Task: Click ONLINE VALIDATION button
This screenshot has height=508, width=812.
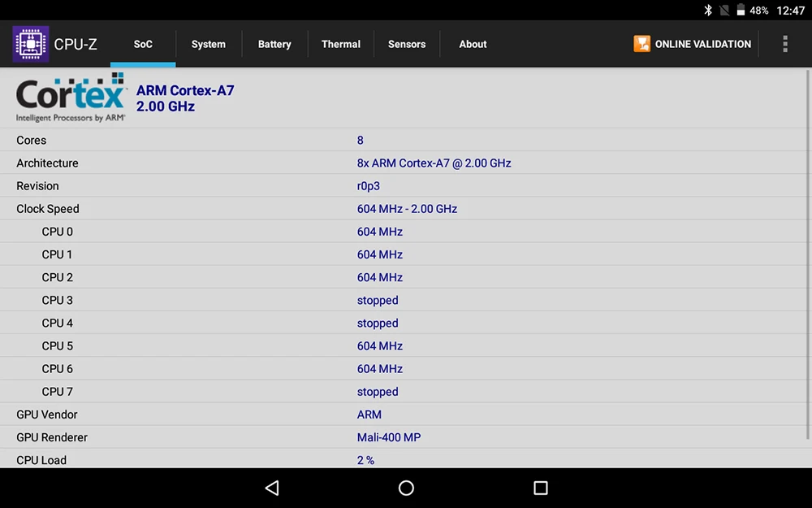Action: pos(693,44)
